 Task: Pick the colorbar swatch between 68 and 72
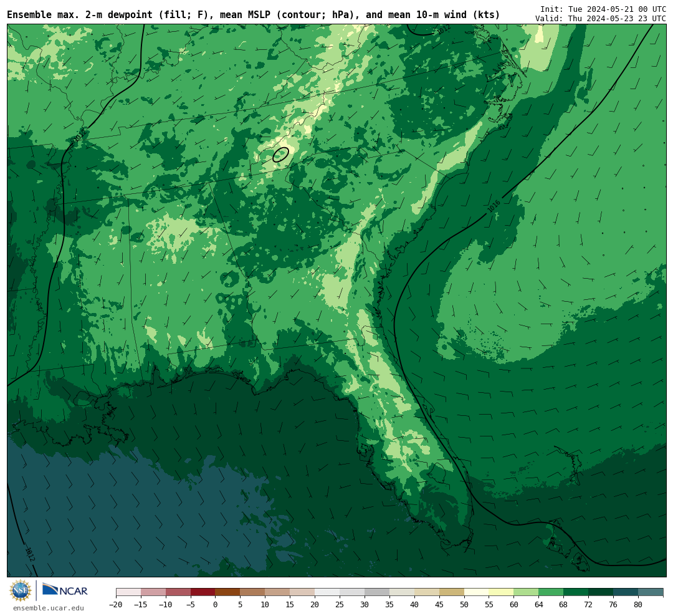click(576, 592)
